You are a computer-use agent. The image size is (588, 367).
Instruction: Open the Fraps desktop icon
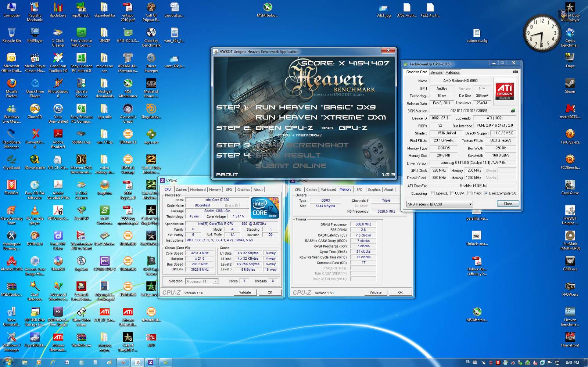tap(570, 61)
